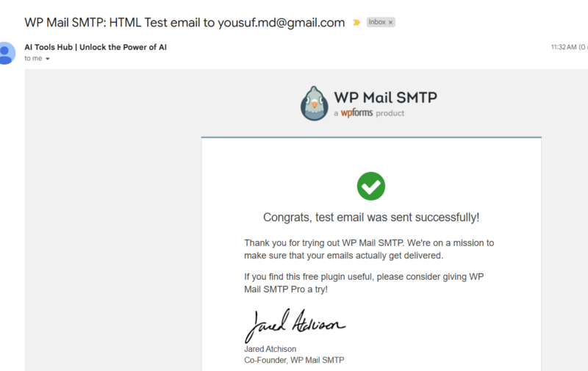Click the Inbox label chip
The image size is (588, 371).
click(377, 23)
